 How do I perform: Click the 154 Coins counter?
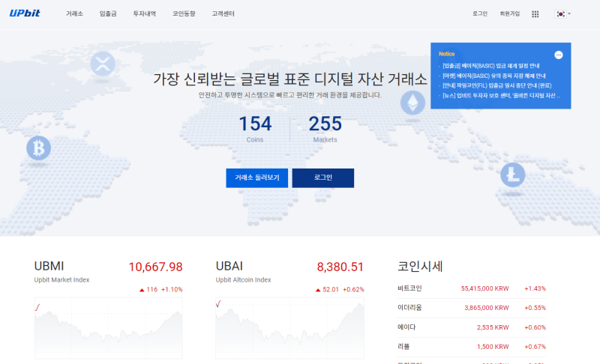255,129
